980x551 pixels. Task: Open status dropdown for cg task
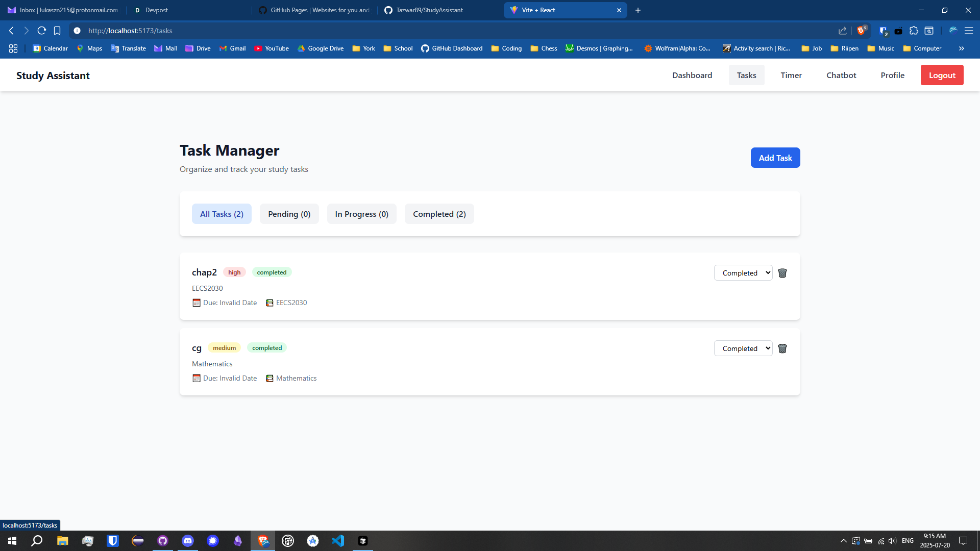coord(743,348)
